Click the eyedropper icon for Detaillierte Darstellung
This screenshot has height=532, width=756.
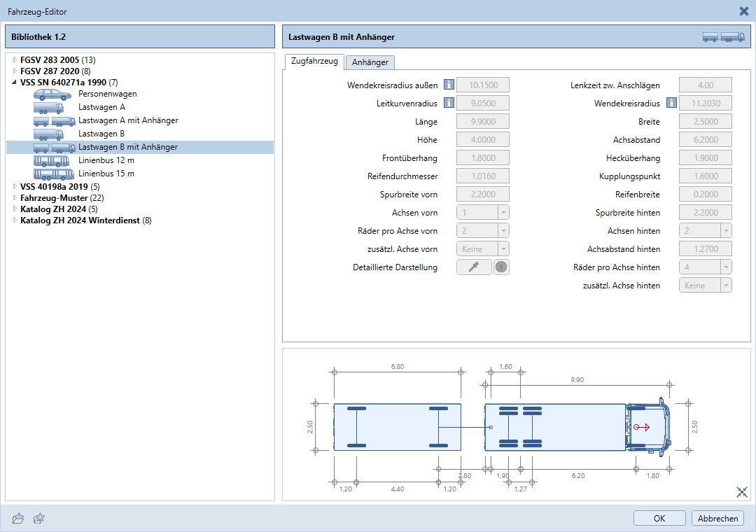click(474, 267)
